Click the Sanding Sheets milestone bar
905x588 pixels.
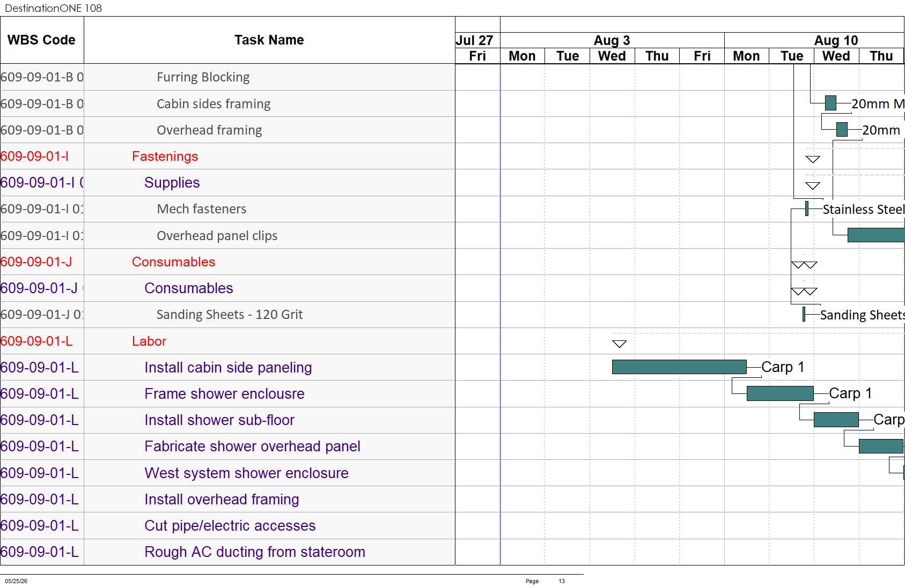coord(804,314)
